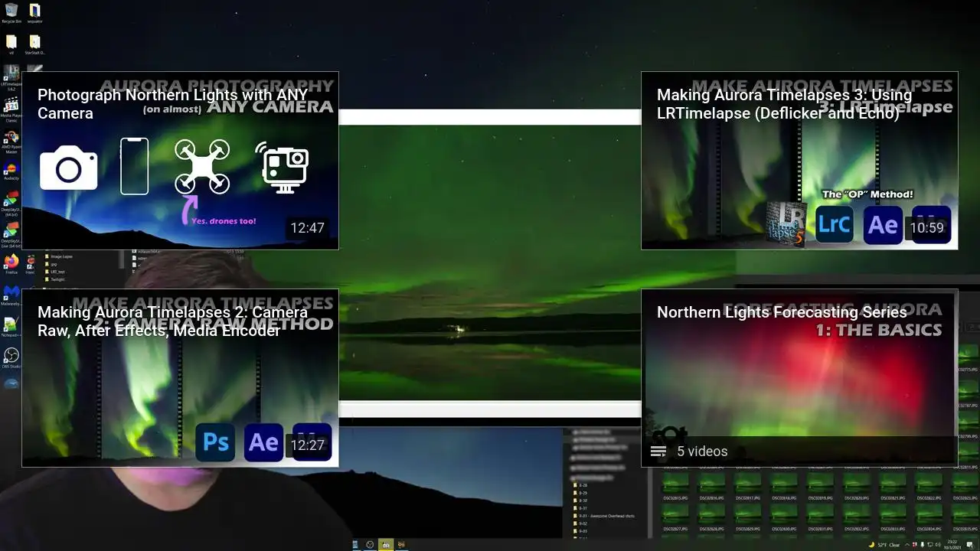Click the weather 52°F Clear taskbar widget
980x551 pixels.
click(x=886, y=545)
